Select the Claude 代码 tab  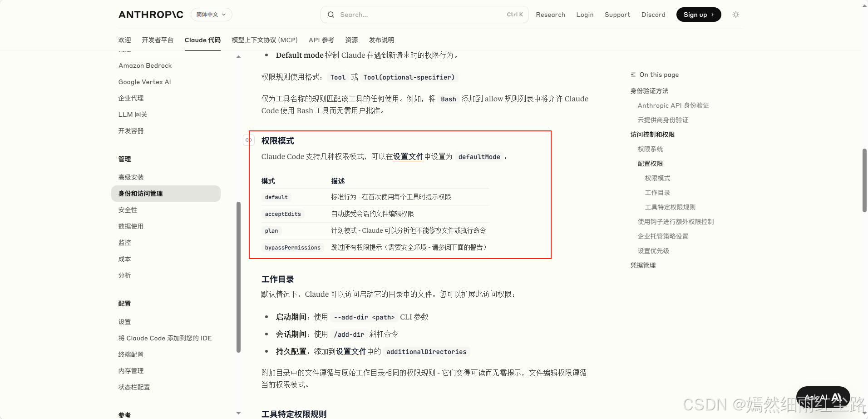202,40
